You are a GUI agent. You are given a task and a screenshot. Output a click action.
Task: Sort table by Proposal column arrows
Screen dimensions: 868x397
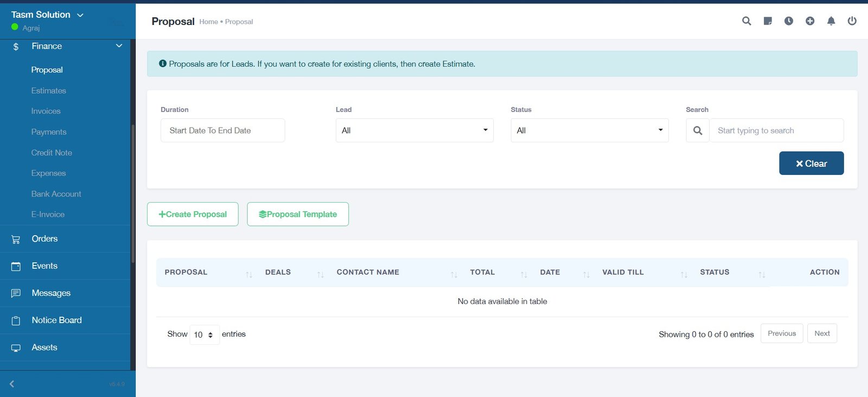(x=249, y=275)
